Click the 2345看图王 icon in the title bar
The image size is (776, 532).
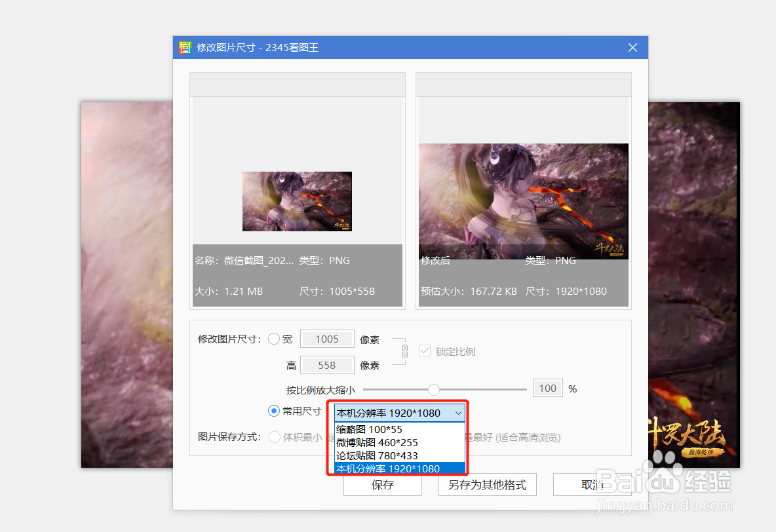185,47
